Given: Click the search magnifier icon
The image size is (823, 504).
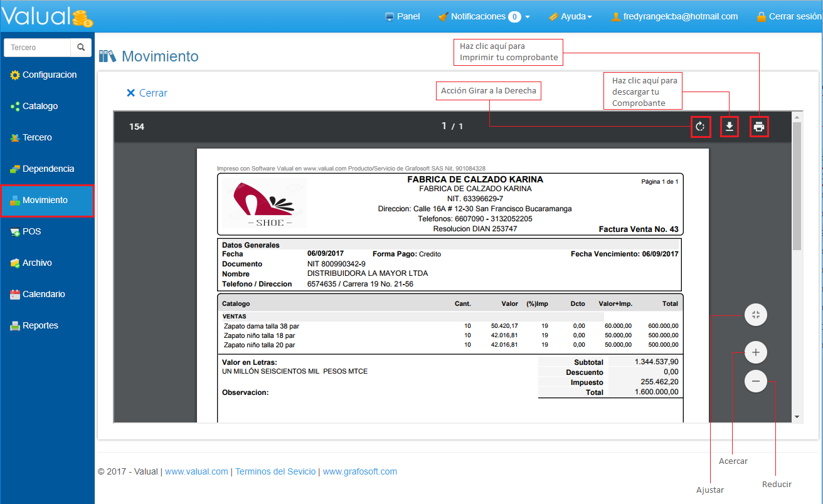Looking at the screenshot, I should pyautogui.click(x=81, y=48).
